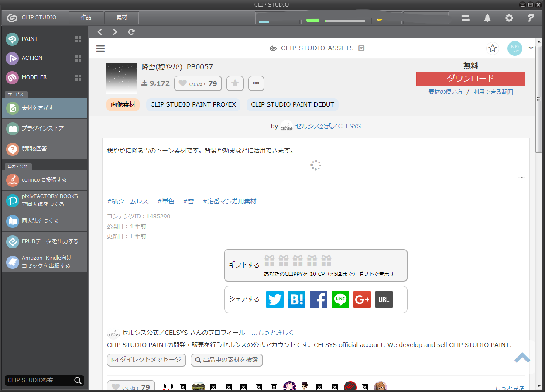Share the material on LINE

[x=340, y=299]
